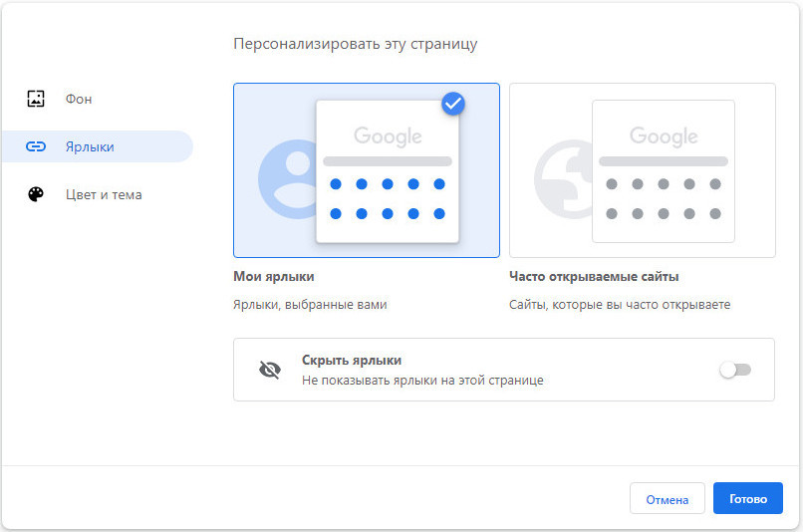Select the Часто открываемые сайты option card
This screenshot has height=532, width=803.
pos(643,170)
